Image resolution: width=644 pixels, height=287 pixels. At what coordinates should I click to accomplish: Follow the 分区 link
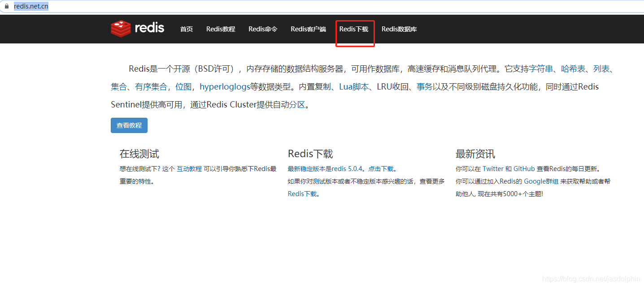[297, 105]
